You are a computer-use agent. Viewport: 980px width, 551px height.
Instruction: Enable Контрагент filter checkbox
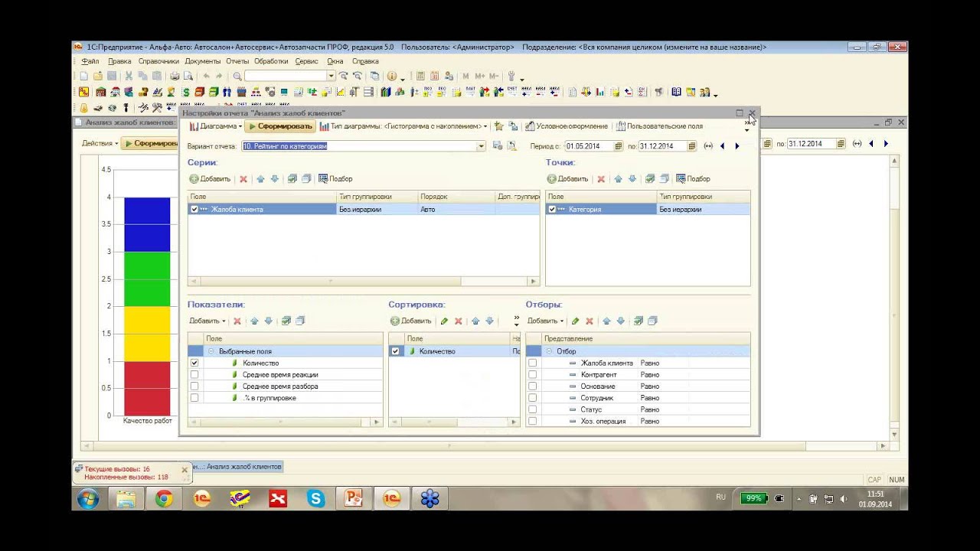point(533,375)
